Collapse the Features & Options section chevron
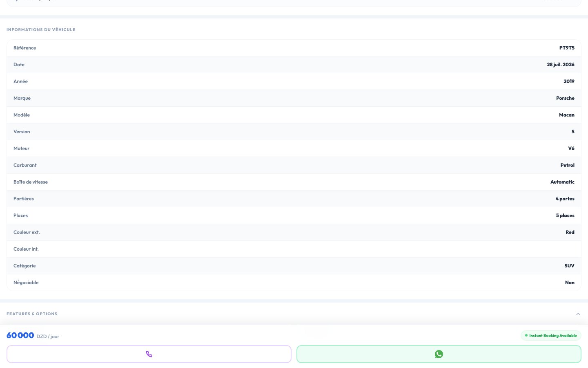The image size is (588, 368). point(578,314)
